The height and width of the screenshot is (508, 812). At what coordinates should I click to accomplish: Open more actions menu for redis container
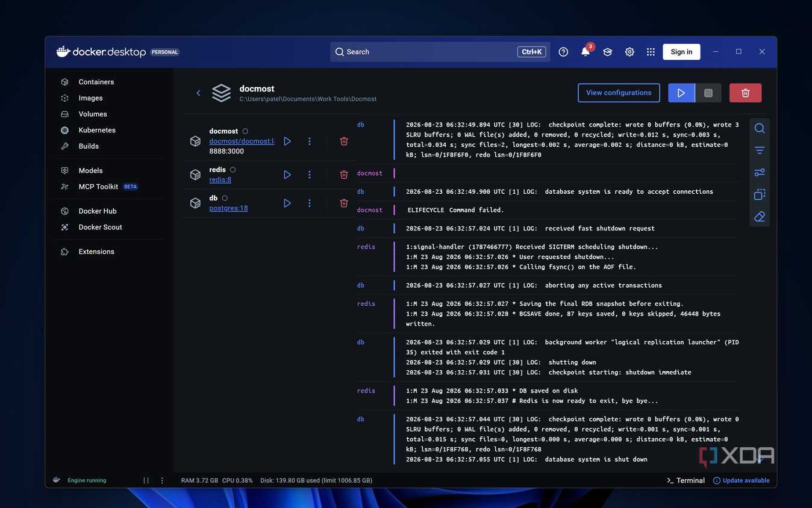point(310,175)
